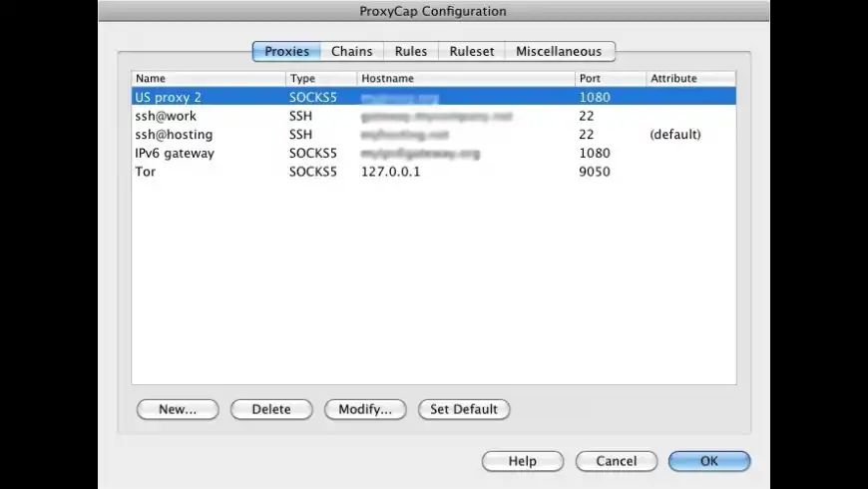Click the Set Default button
868x489 pixels.
[x=464, y=409]
